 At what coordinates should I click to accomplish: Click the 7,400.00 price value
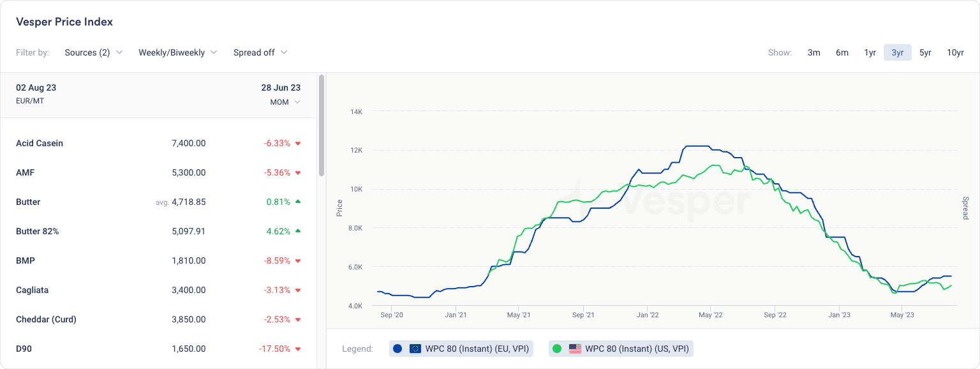click(x=189, y=143)
